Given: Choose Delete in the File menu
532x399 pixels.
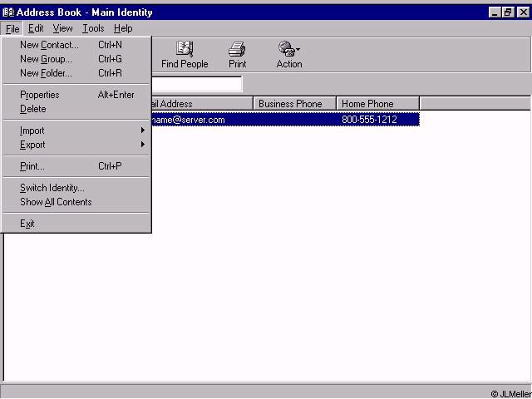Looking at the screenshot, I should click(33, 109).
